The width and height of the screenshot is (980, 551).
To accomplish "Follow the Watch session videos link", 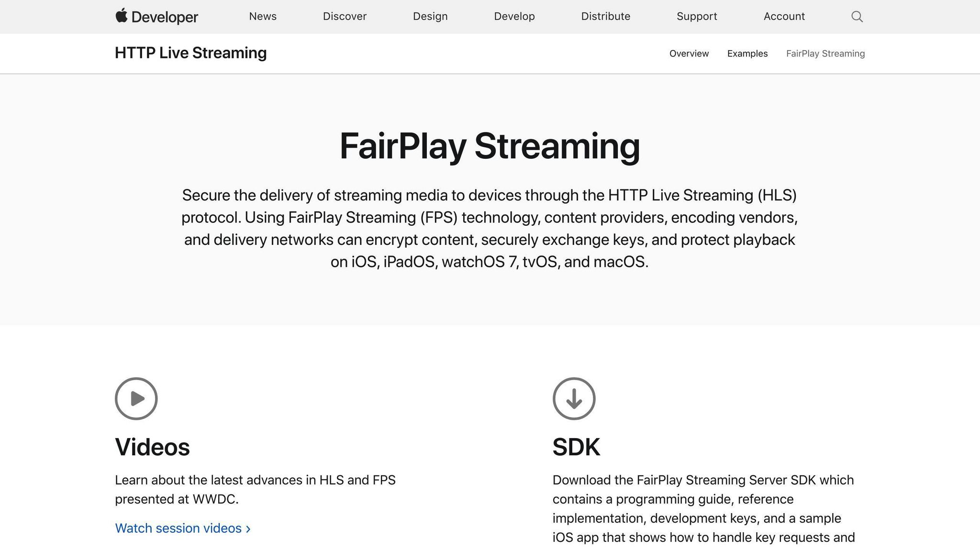I will (x=183, y=528).
